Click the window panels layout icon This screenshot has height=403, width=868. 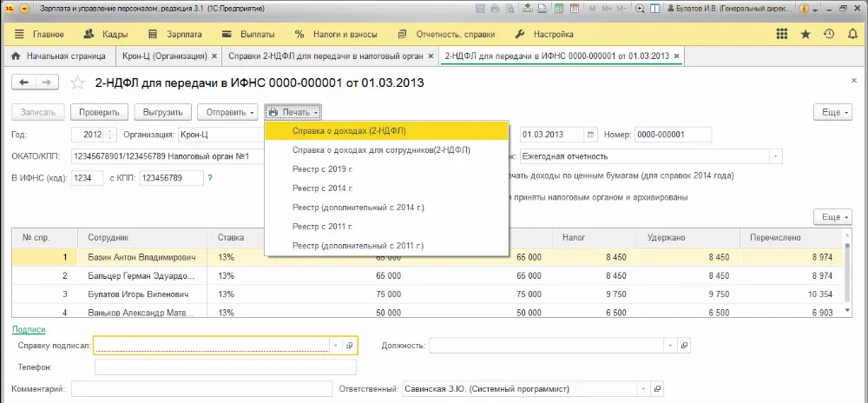(x=655, y=9)
